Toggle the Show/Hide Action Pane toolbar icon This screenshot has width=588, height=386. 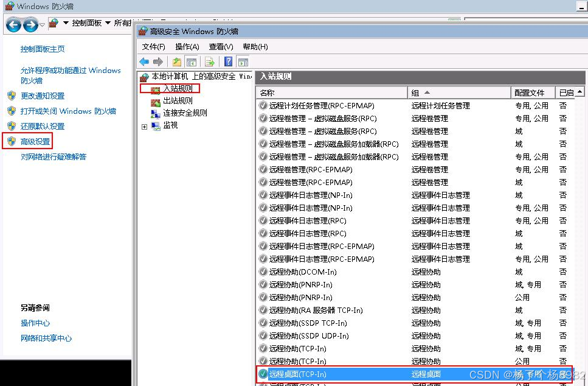tap(243, 62)
